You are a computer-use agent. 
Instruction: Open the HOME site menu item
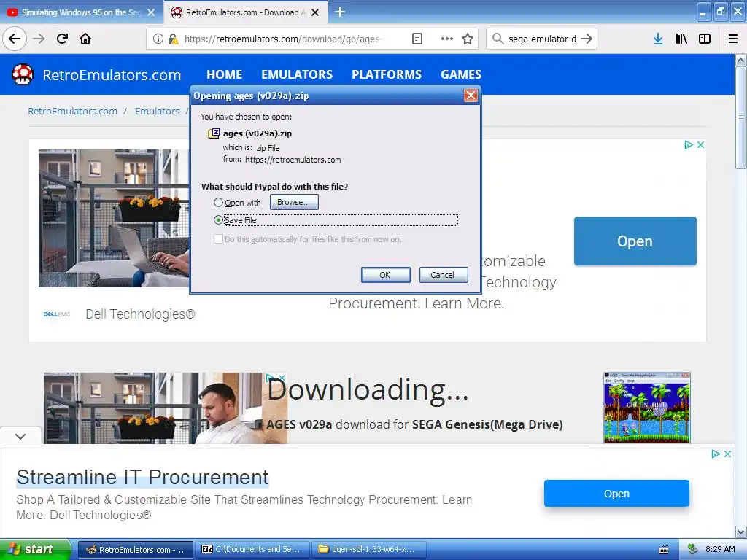tap(225, 74)
